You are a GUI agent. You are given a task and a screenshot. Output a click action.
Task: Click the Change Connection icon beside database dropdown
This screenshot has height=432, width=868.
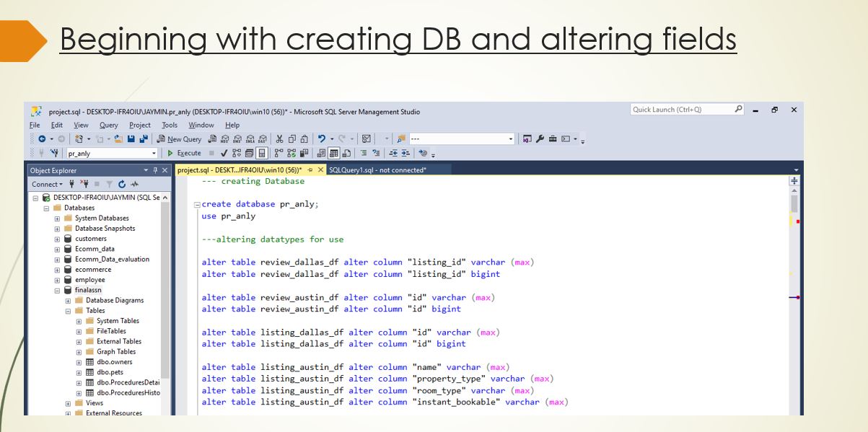(54, 153)
